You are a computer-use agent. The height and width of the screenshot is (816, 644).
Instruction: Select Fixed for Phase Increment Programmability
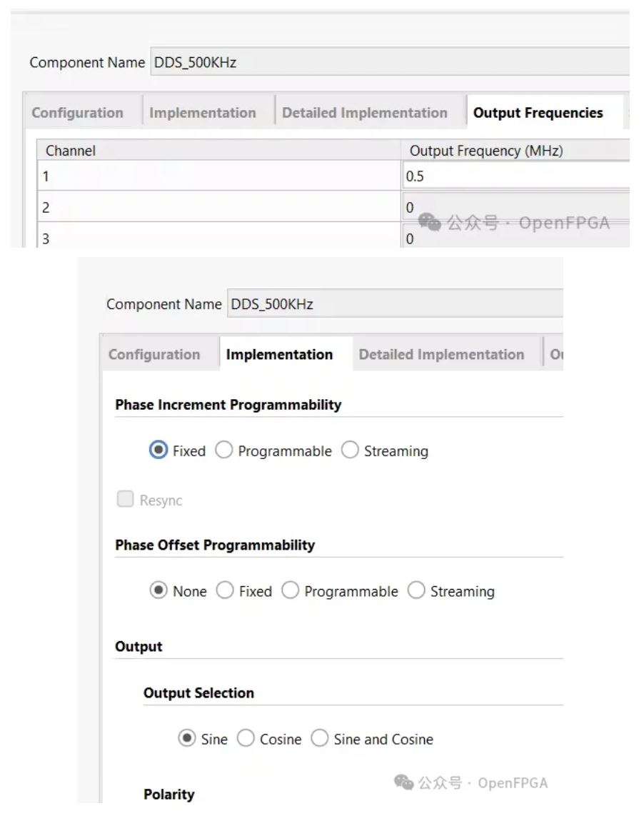pos(159,451)
